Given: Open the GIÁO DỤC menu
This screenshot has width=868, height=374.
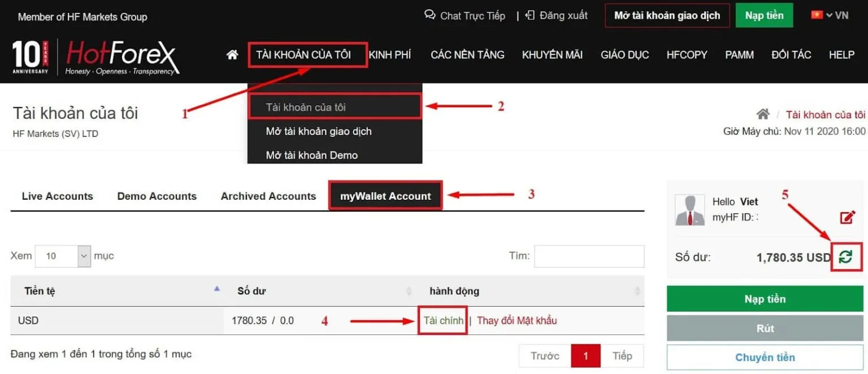Looking at the screenshot, I should tap(624, 55).
